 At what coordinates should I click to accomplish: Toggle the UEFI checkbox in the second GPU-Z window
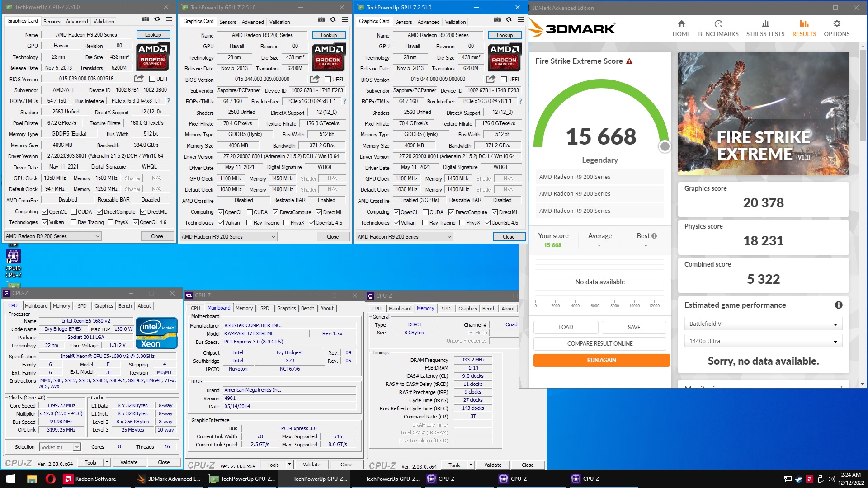[328, 79]
